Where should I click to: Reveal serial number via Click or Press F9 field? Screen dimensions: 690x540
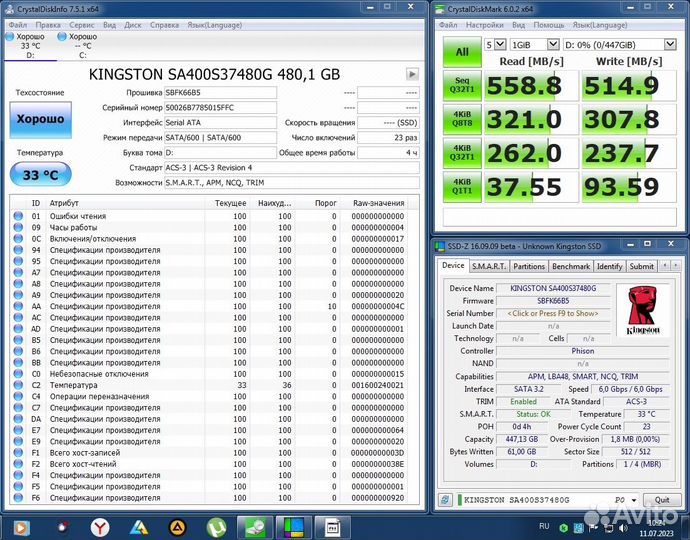coord(553,313)
